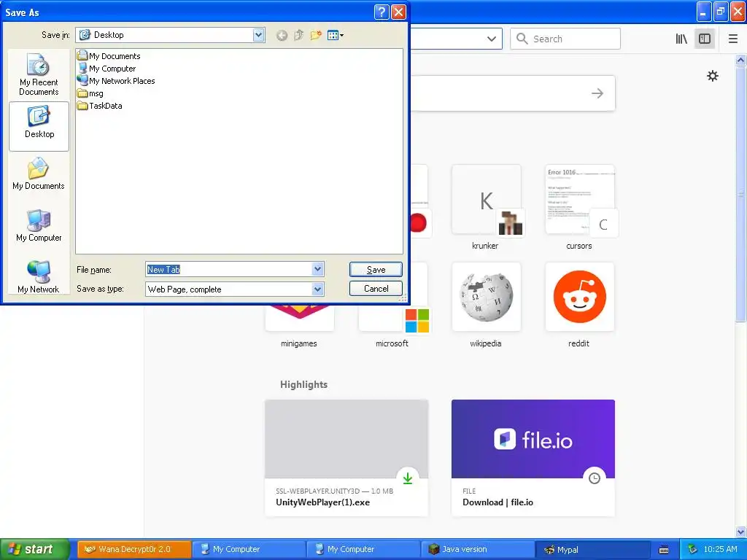Switch to Mypal taskbar item
The height and width of the screenshot is (560, 747).
(x=592, y=550)
